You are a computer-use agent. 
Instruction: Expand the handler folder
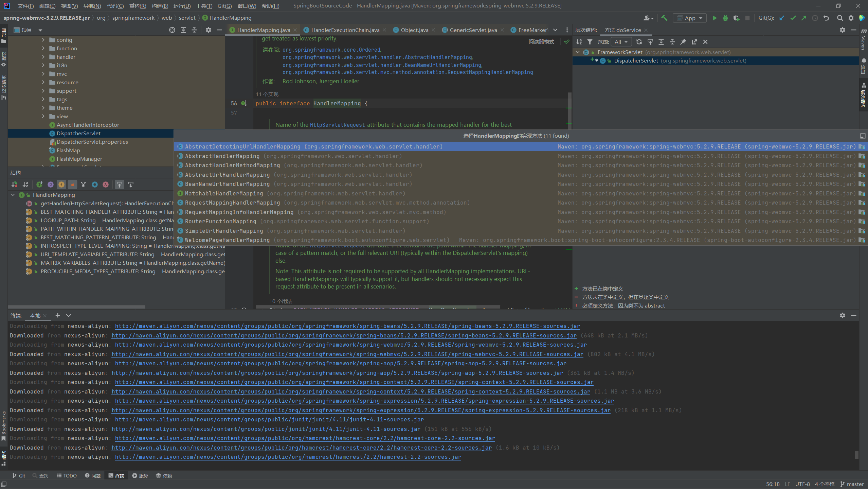tap(43, 57)
